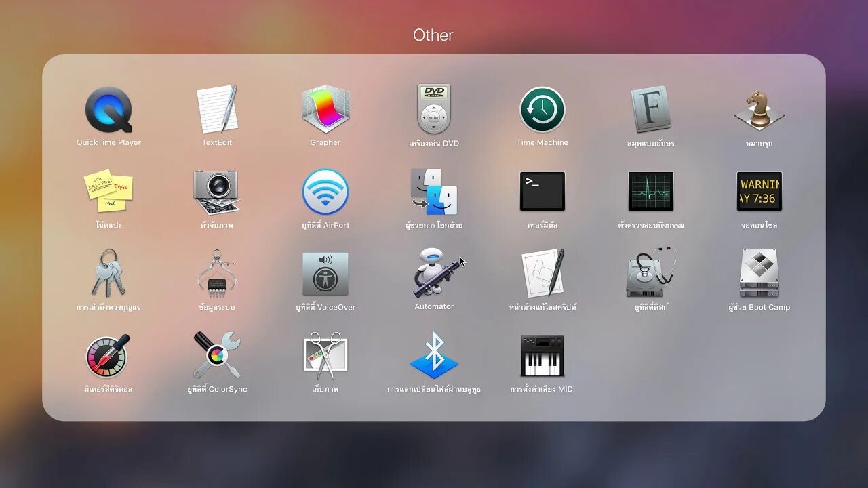Image resolution: width=868 pixels, height=488 pixels.
Task: Open the Console warning icon
Action: point(759,191)
